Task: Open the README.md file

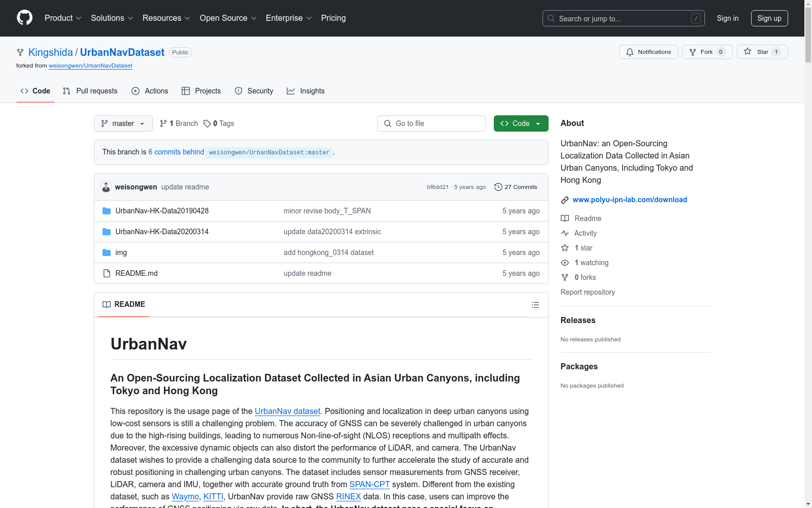Action: (137, 273)
